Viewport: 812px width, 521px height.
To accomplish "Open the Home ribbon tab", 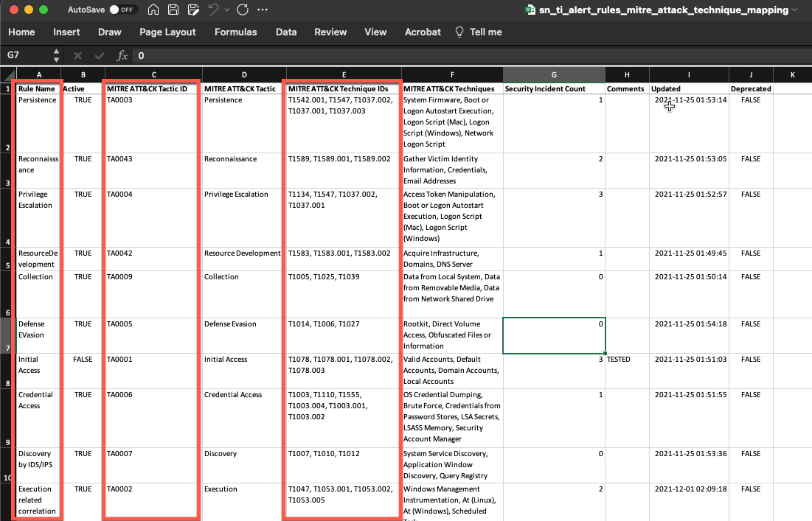I will (21, 32).
